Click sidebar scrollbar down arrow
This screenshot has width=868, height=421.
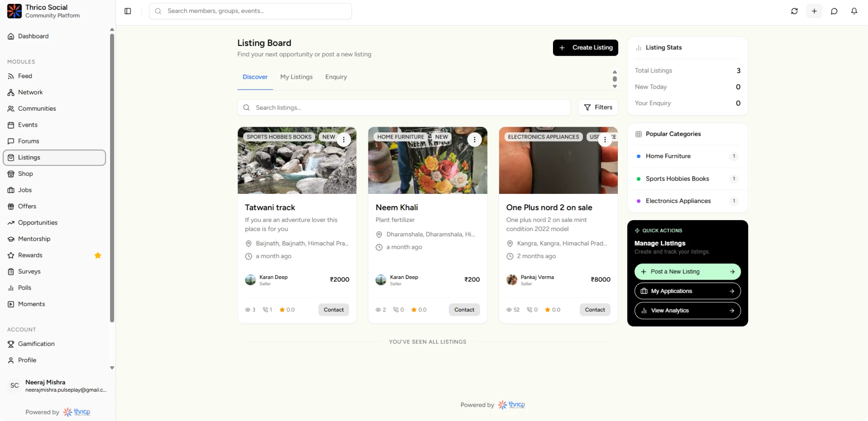click(112, 368)
